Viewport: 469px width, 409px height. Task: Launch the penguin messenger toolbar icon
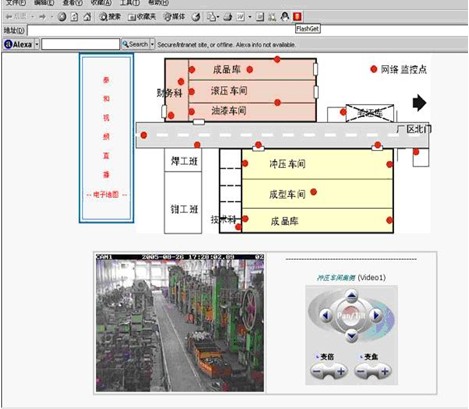[x=285, y=16]
